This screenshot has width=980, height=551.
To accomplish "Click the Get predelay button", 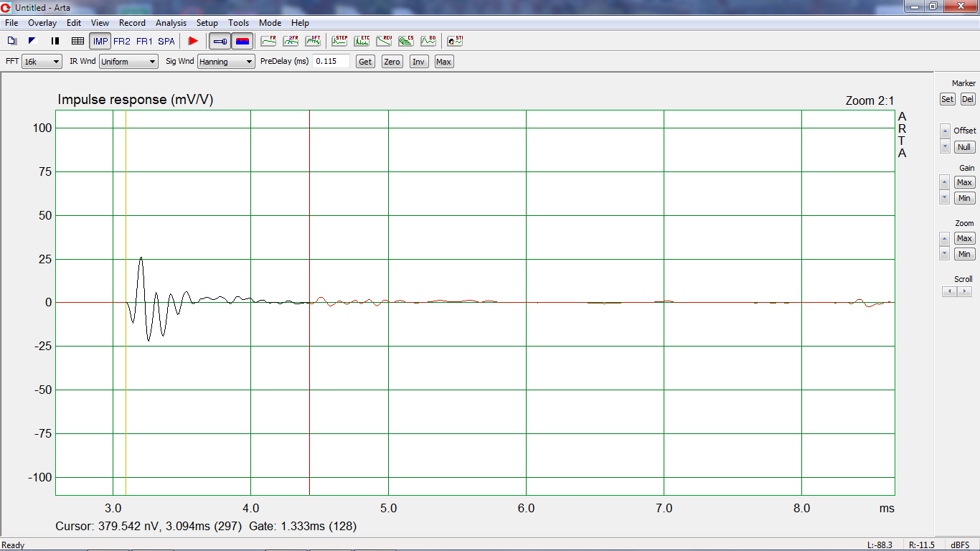I will [365, 62].
